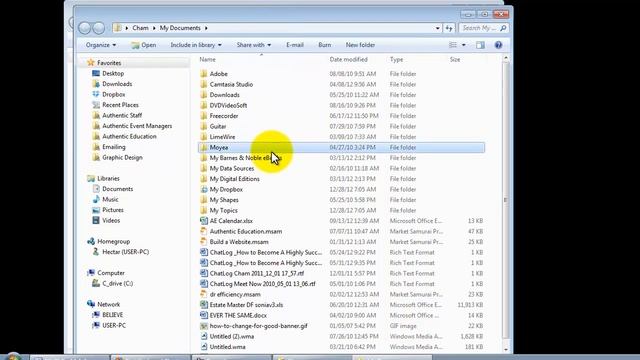The width and height of the screenshot is (640, 360).
Task: Select the Camtasia Studio folder
Action: coord(231,84)
